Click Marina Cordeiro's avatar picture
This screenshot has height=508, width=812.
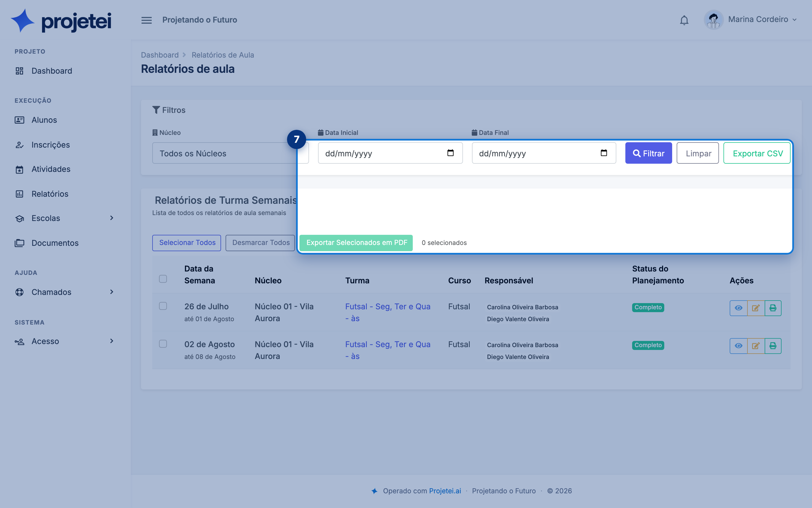click(x=713, y=20)
